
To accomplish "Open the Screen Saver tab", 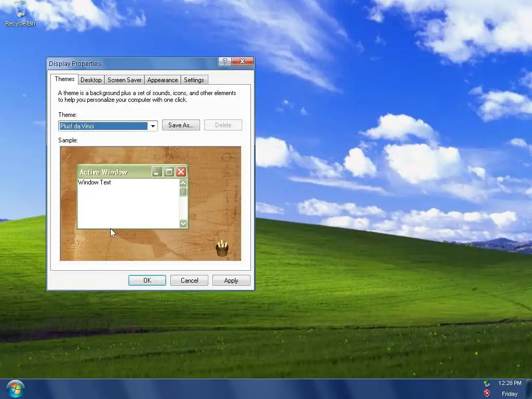I will click(x=125, y=80).
